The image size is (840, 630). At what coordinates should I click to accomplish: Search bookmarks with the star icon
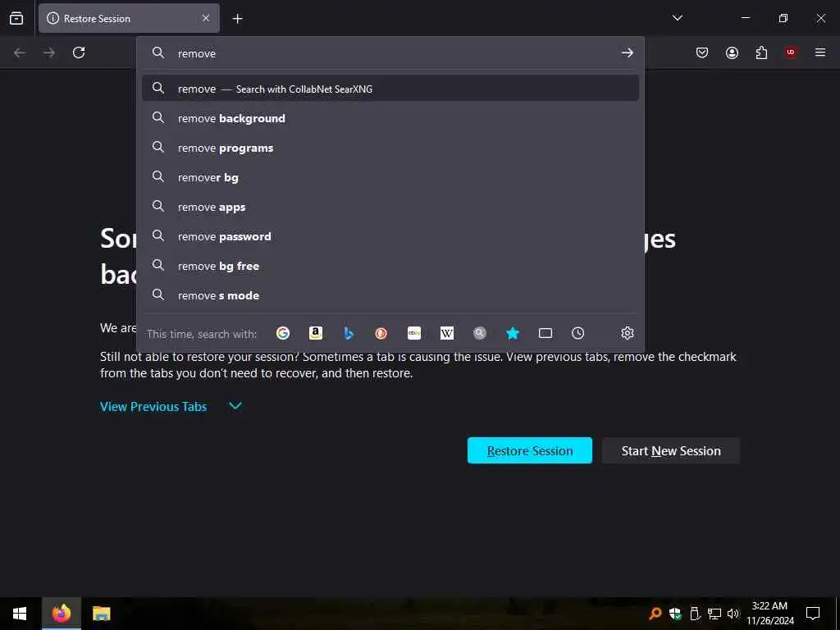pos(513,333)
